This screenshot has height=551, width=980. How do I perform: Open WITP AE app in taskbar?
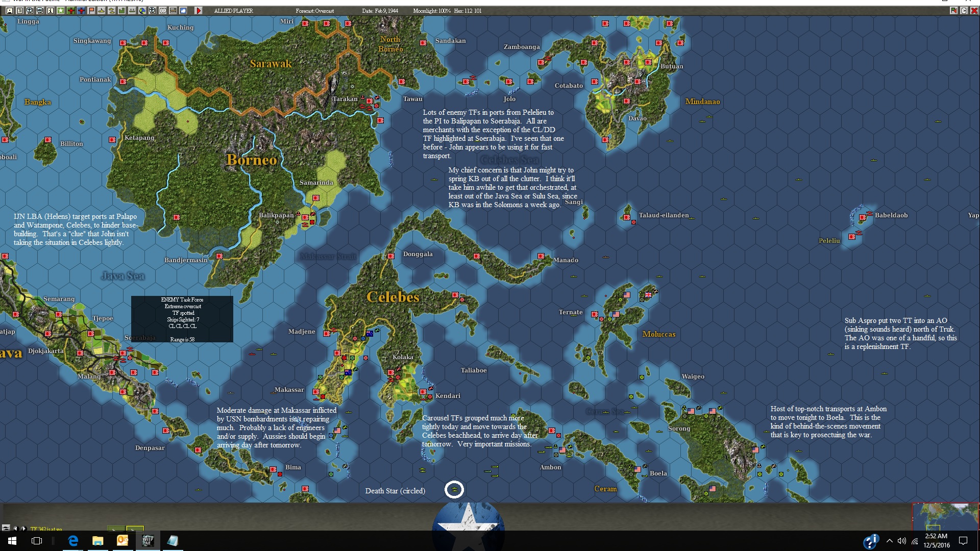click(148, 541)
